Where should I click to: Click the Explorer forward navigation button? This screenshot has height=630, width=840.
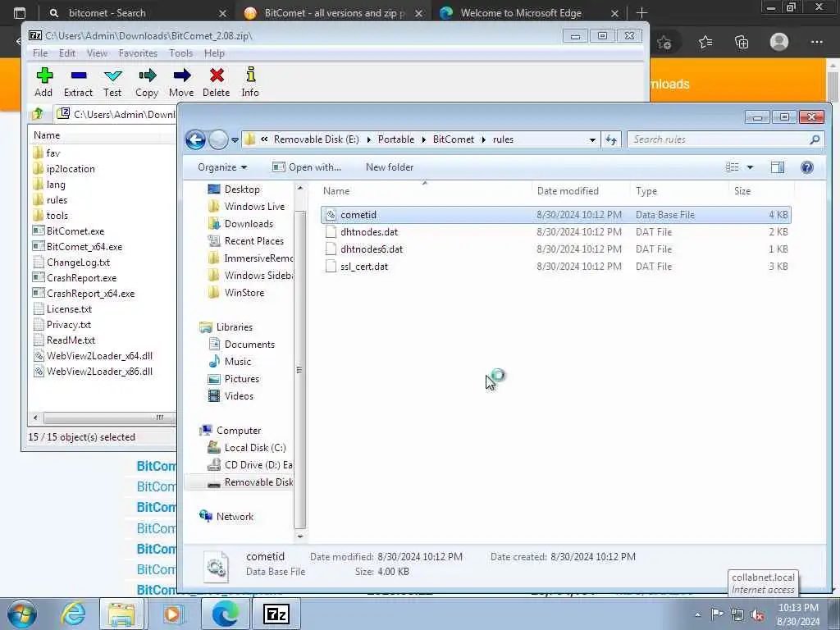218,139
